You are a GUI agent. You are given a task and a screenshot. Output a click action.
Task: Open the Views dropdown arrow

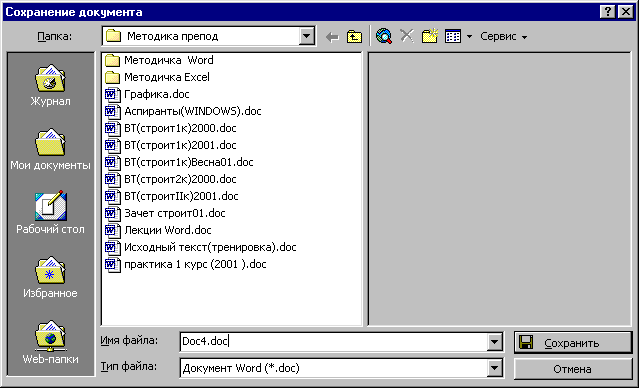coord(469,37)
